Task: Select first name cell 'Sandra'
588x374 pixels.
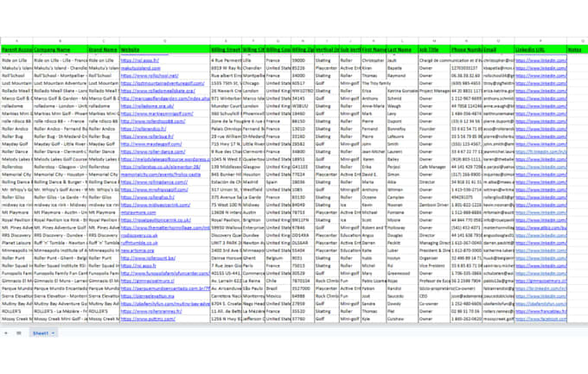Action: point(374,304)
